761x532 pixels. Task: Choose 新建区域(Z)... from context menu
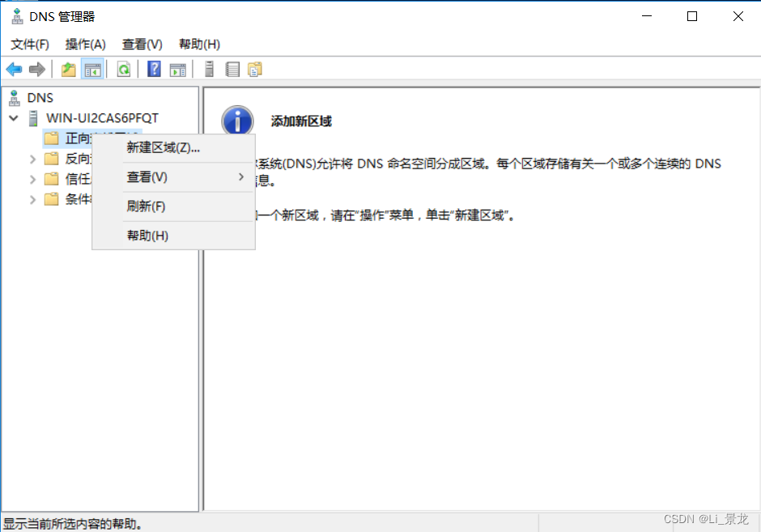[x=174, y=147]
